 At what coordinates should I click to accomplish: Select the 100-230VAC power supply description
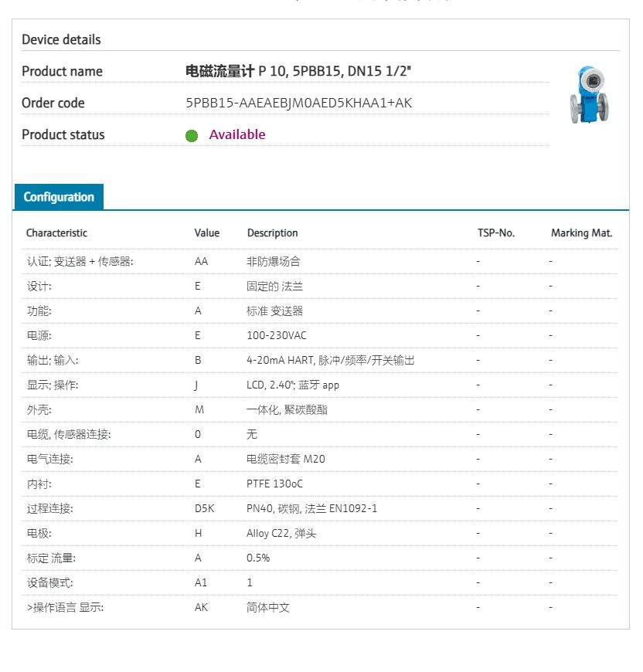click(x=277, y=335)
